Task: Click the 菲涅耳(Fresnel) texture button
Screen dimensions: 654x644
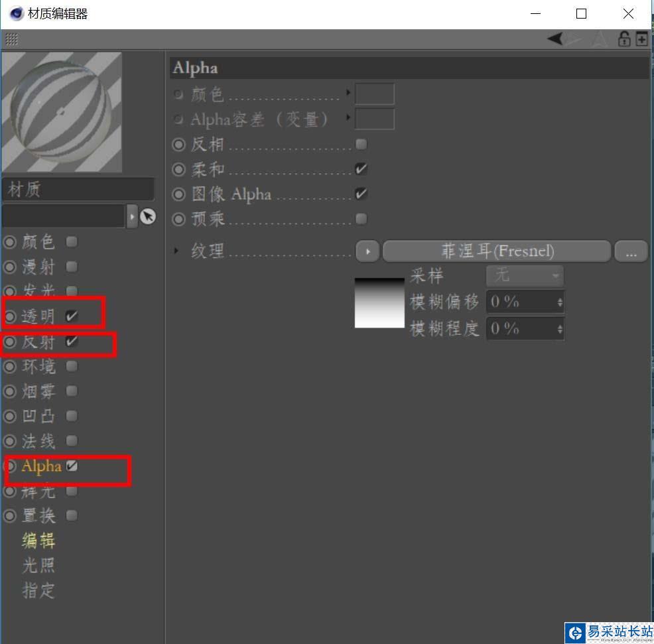Action: tap(497, 251)
